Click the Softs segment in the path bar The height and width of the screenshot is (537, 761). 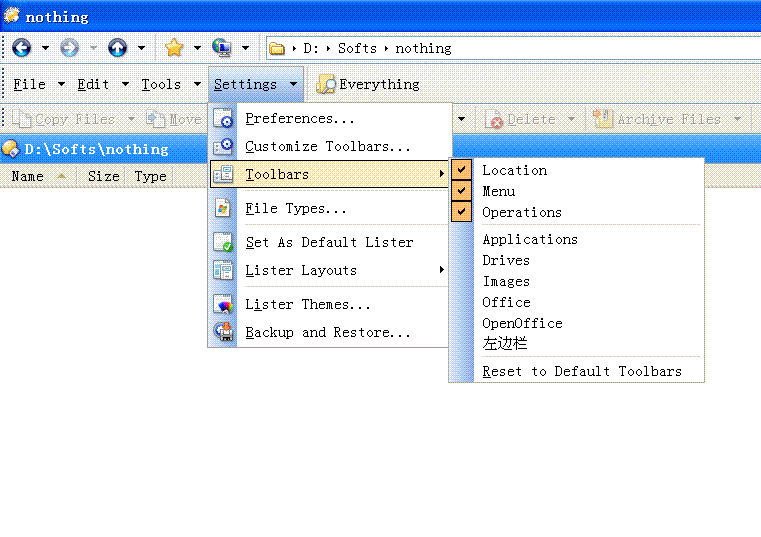point(357,49)
